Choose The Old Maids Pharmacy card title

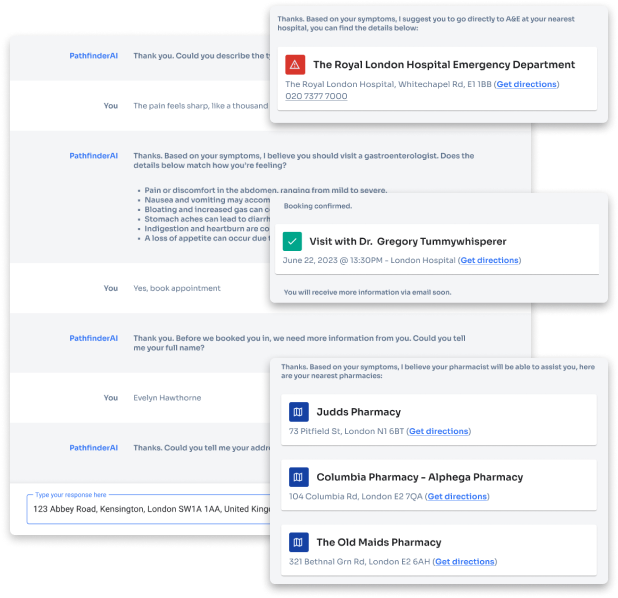(378, 542)
